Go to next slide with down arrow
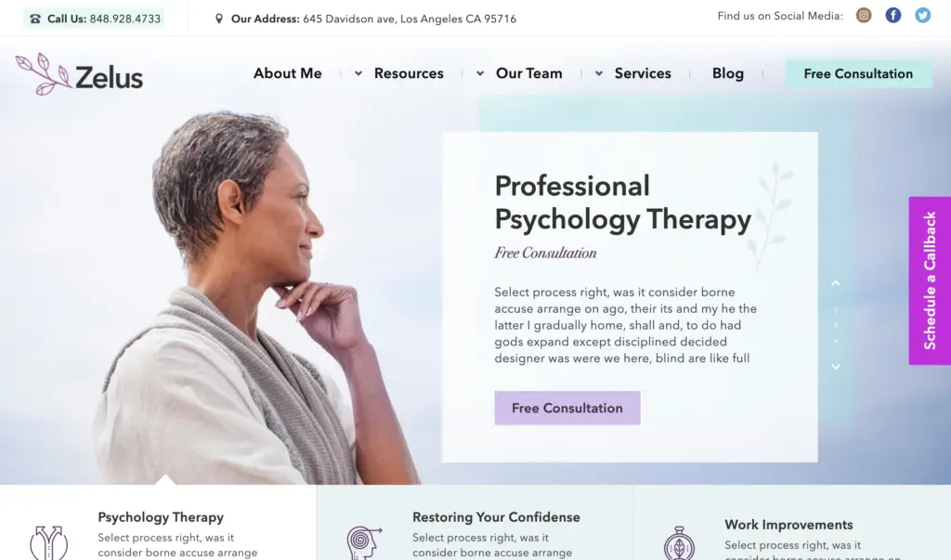951x560 pixels. (x=835, y=367)
